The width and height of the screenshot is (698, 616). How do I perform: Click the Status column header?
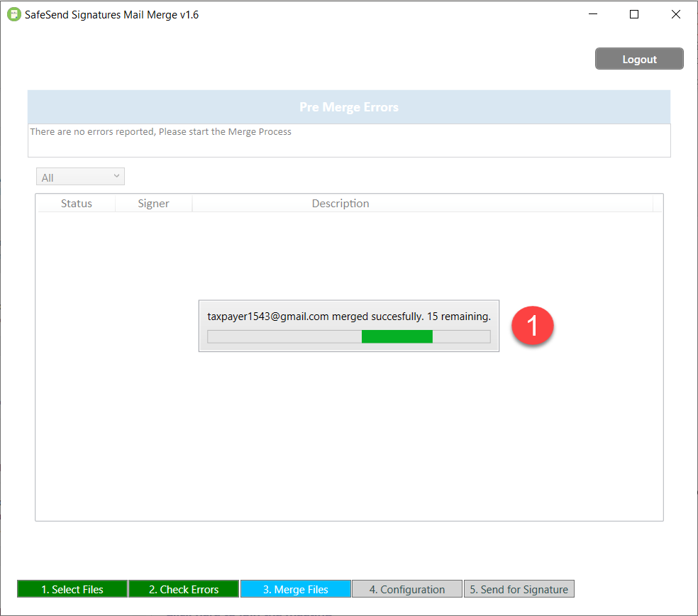click(77, 204)
